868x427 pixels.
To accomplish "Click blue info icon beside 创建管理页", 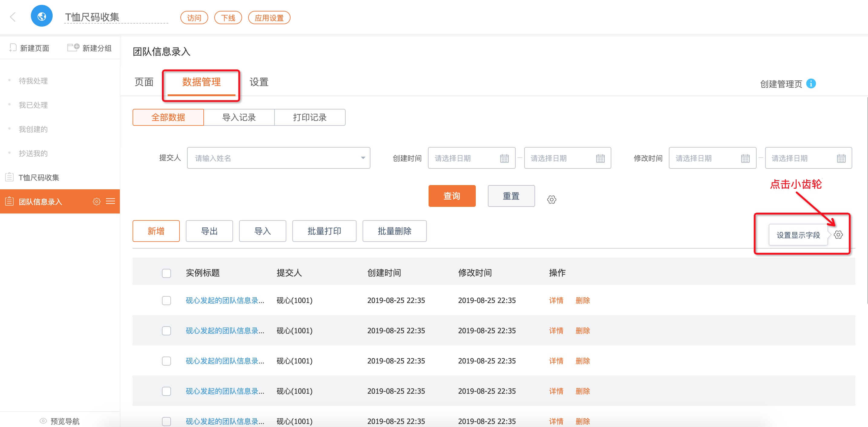I will click(811, 83).
